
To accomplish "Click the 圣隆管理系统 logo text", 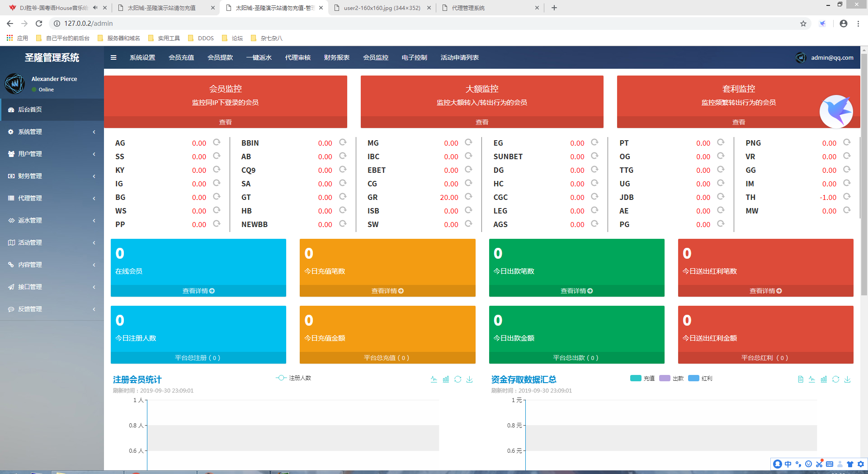I will (52, 58).
